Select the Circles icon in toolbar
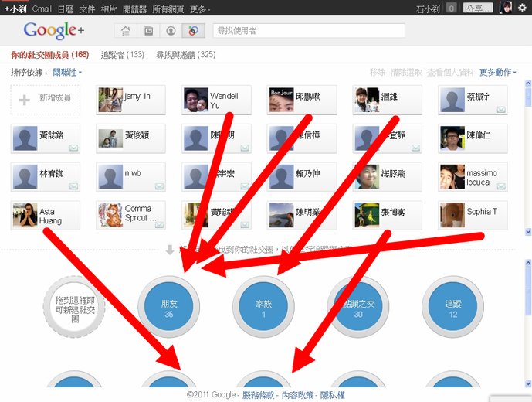The width and height of the screenshot is (532, 402). pos(193,31)
